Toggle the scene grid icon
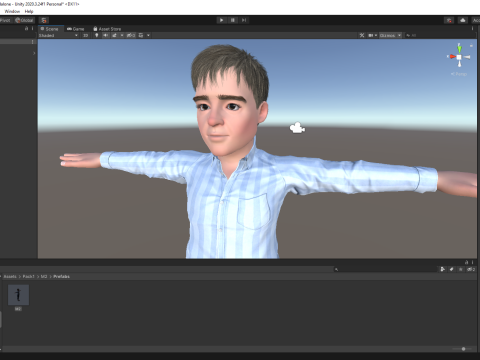This screenshot has height=360, width=480. (141, 35)
